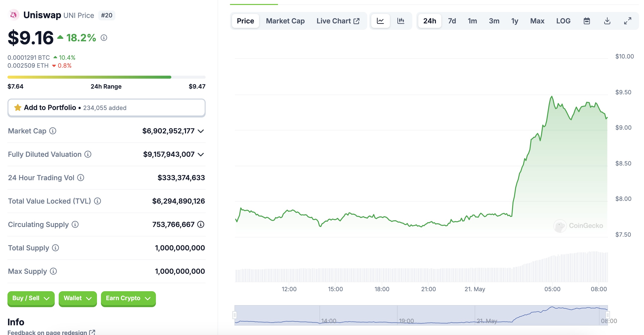Select the 1m time range

472,21
